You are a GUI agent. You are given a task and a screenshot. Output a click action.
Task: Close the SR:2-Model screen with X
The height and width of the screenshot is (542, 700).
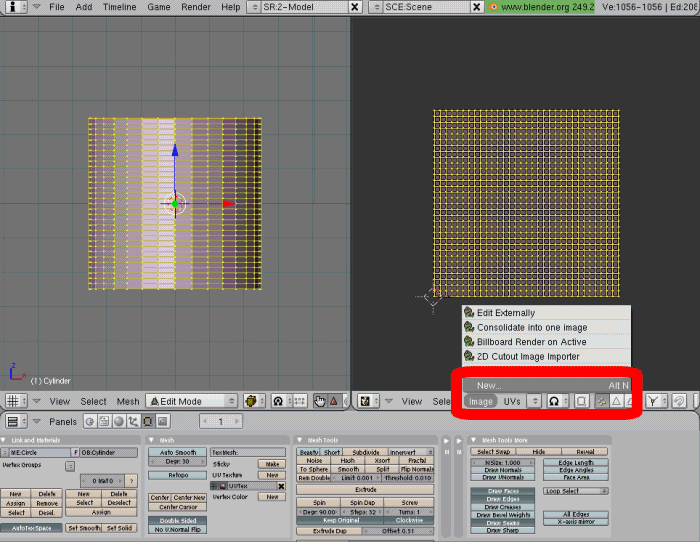pos(355,7)
